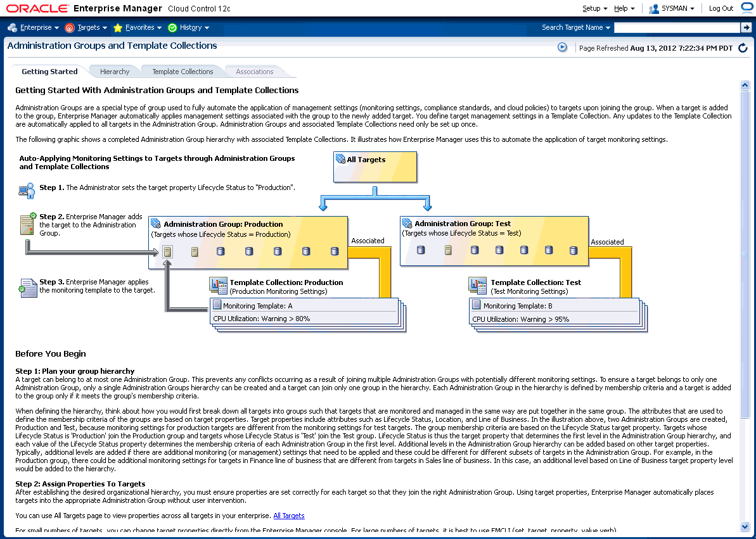Viewport: 756px width, 539px height.
Task: Click 'Step 2: Assign Properties To Targets' heading
Action: [80, 483]
